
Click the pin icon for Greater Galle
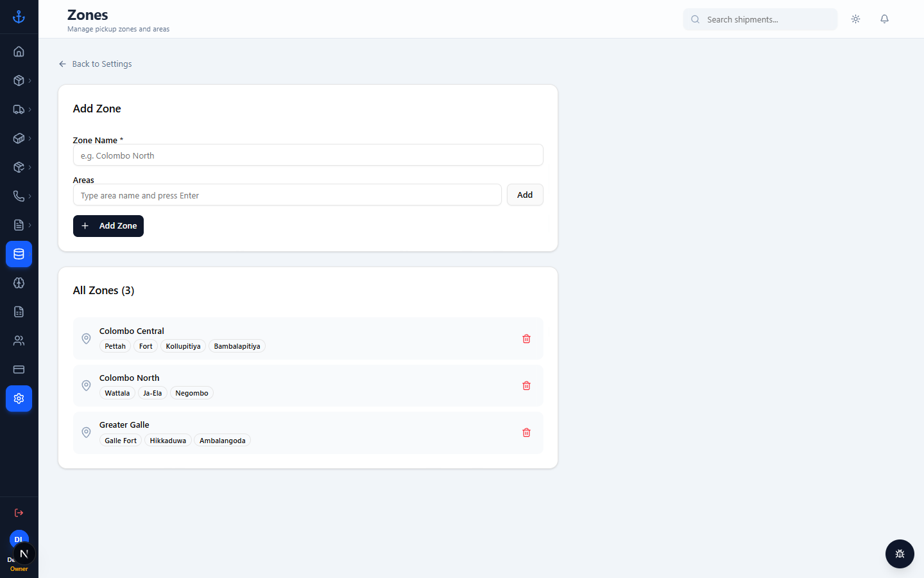point(86,432)
